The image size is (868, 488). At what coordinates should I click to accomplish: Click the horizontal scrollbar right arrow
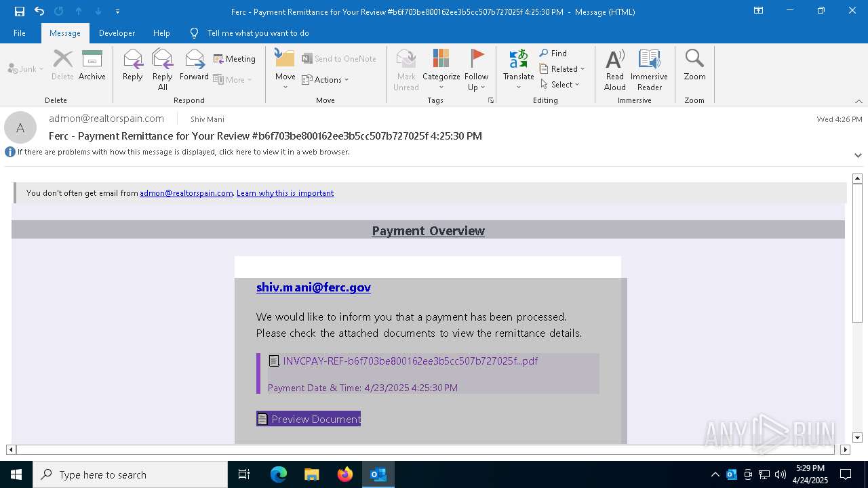845,449
